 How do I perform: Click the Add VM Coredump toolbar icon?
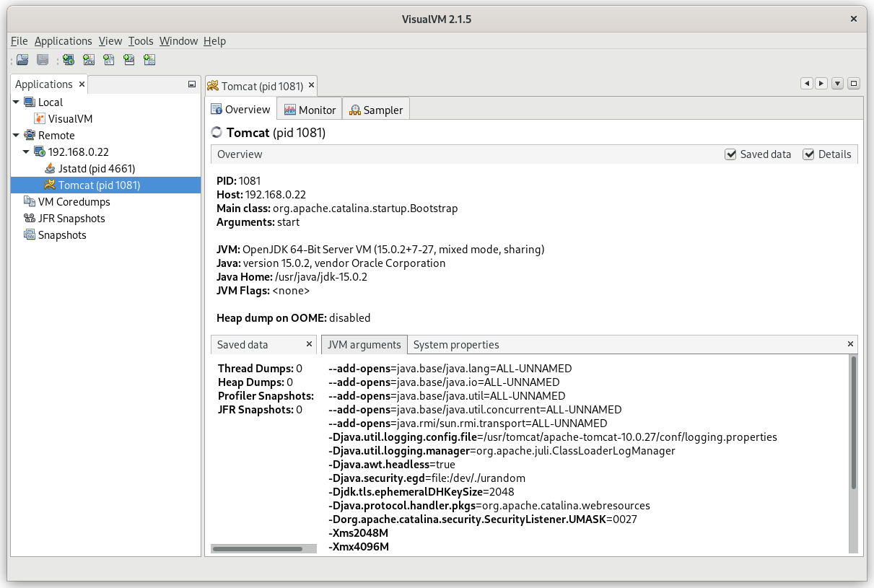[108, 60]
